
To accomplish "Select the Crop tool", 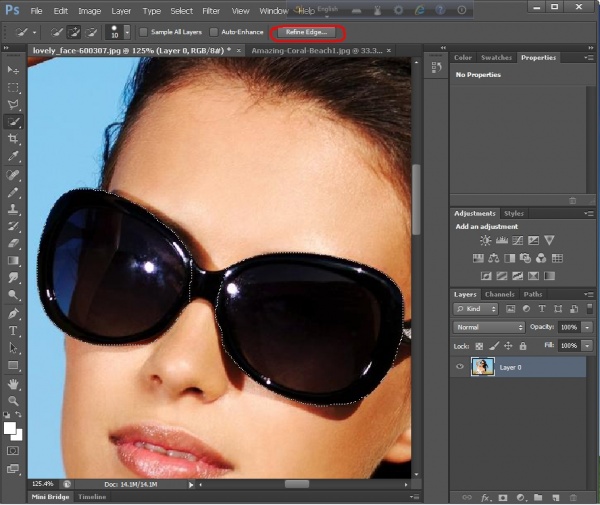I will (14, 138).
